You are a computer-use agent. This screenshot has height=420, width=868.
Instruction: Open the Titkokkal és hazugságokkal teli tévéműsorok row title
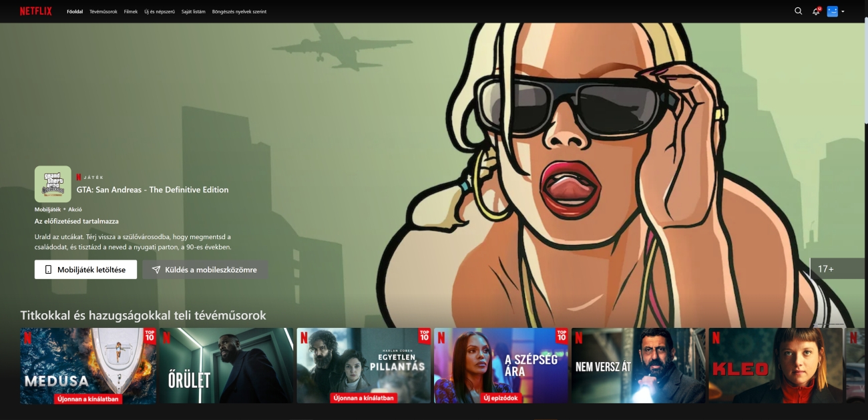click(143, 315)
